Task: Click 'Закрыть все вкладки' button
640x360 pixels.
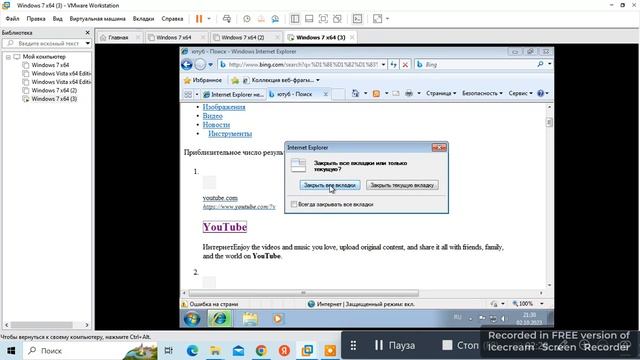Action: coord(330,185)
